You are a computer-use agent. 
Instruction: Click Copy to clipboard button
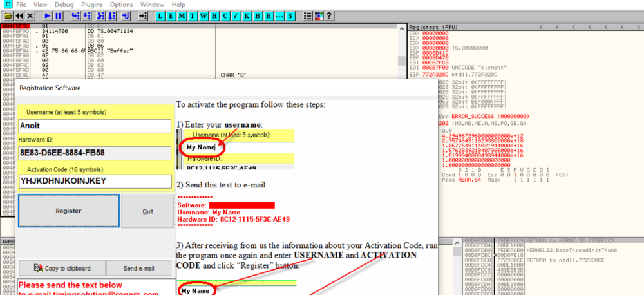(62, 268)
